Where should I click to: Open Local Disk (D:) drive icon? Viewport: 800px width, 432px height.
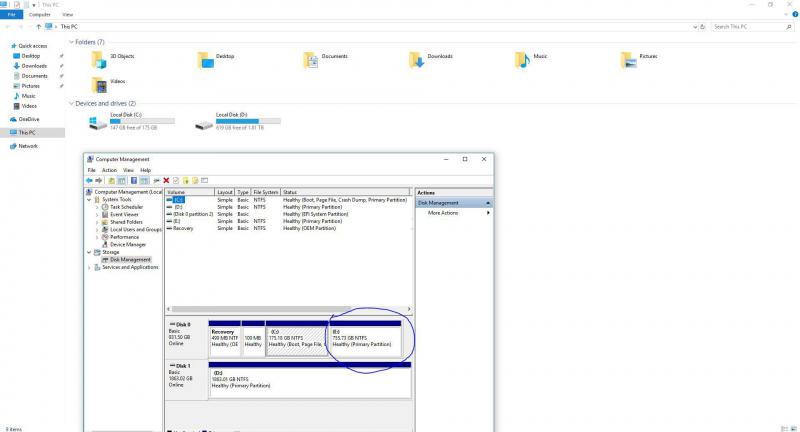[204, 123]
